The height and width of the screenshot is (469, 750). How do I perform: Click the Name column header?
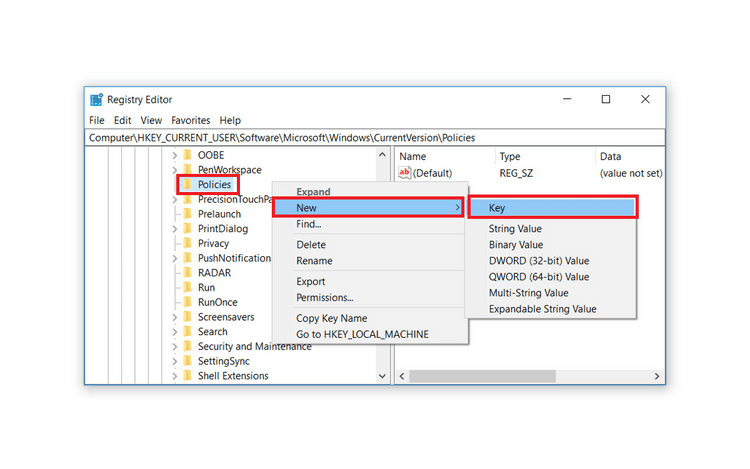[412, 157]
